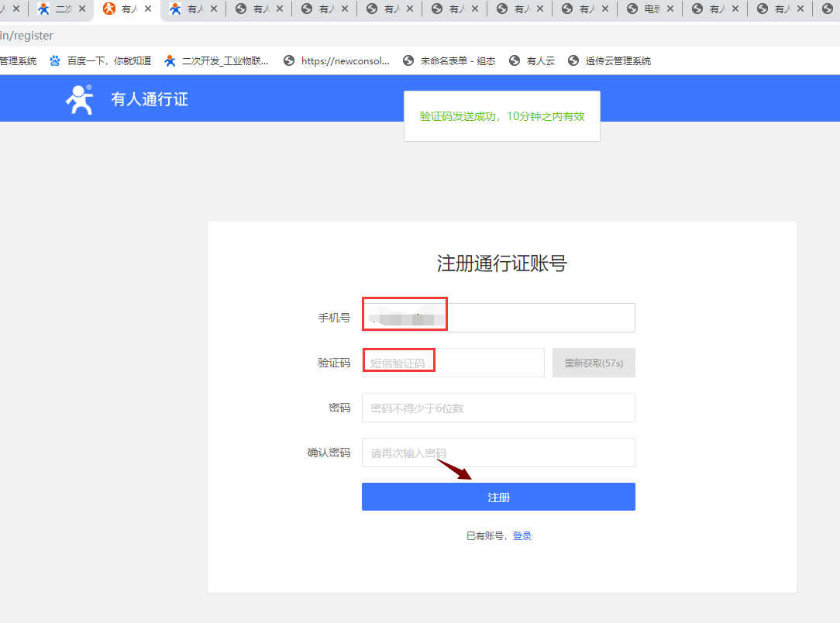Click the 确认密码 confirm password field
Image resolution: width=840 pixels, height=623 pixels.
click(x=498, y=453)
